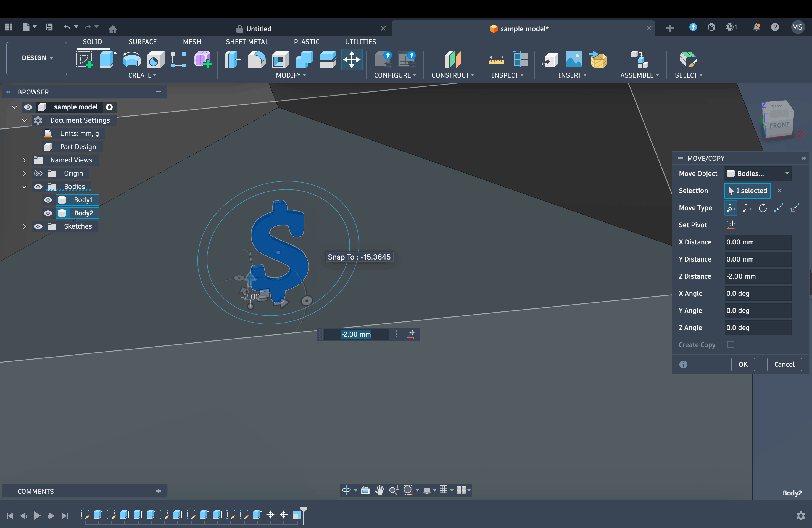
Task: Open the DESIGN workspace dropdown
Action: (37, 58)
